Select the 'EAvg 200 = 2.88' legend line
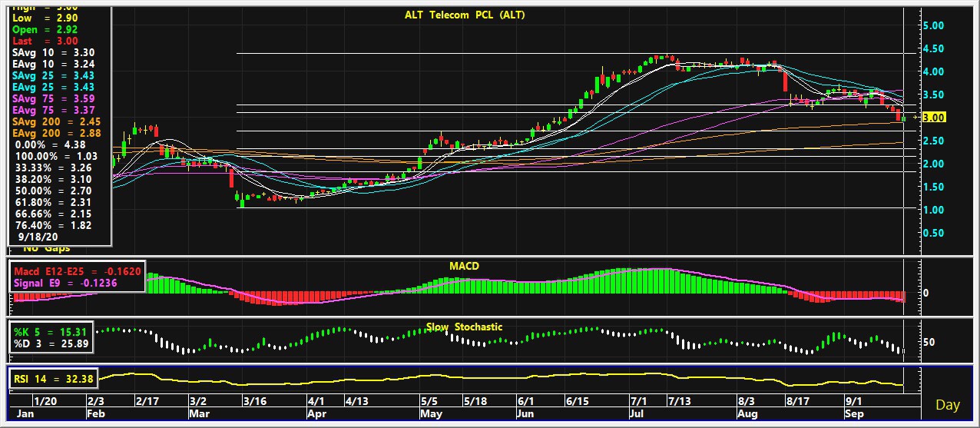Image resolution: width=980 pixels, height=428 pixels. [x=57, y=133]
